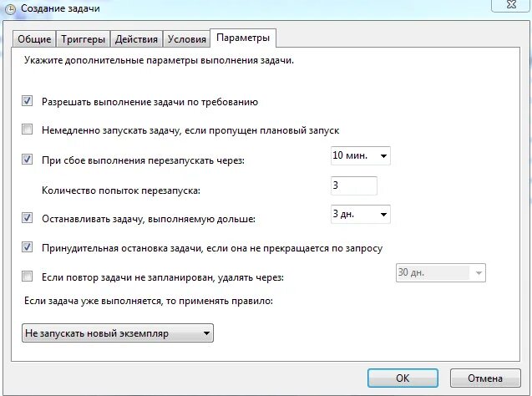Go to the Действия tab
This screenshot has height=396, width=532.
click(x=136, y=39)
